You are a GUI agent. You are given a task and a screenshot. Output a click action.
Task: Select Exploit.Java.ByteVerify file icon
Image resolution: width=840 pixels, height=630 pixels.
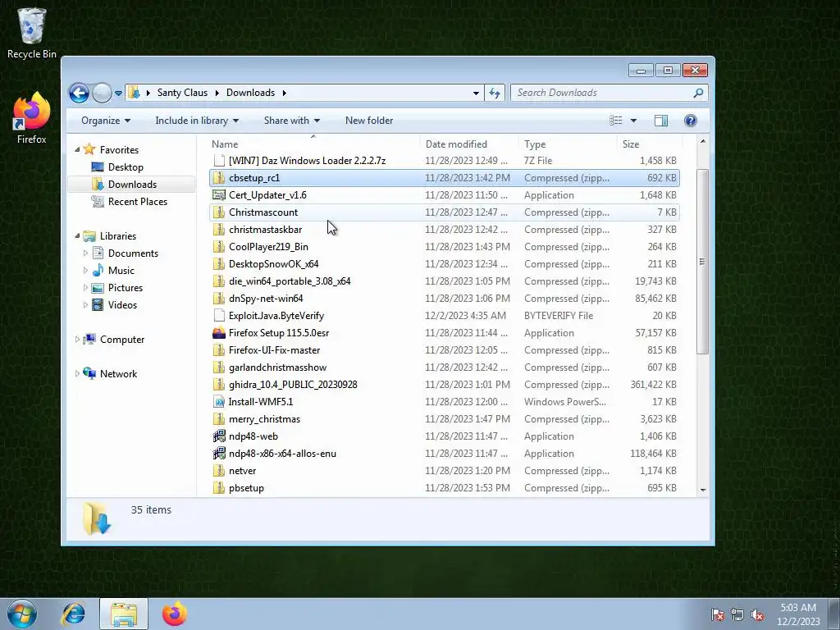(218, 316)
